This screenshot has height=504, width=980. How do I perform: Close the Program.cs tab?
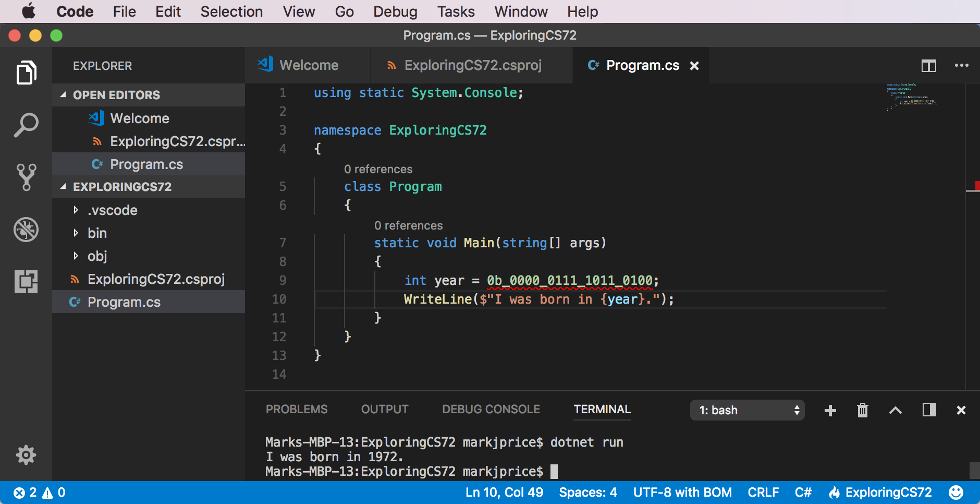tap(694, 66)
